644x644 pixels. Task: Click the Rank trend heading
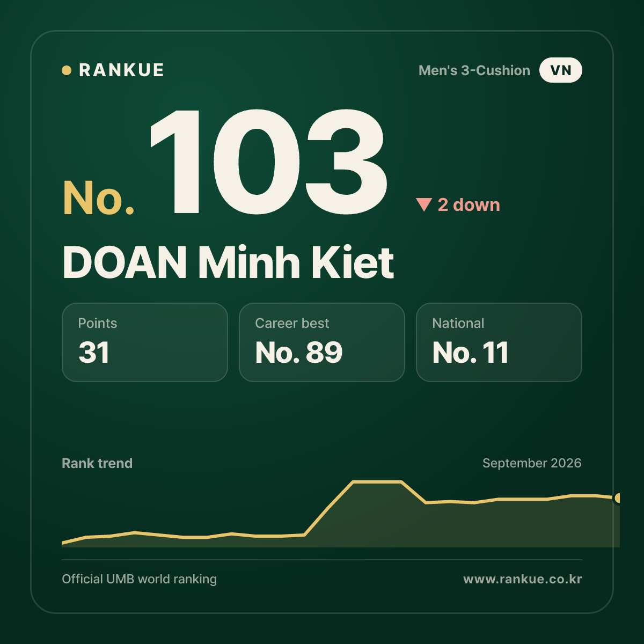97,463
